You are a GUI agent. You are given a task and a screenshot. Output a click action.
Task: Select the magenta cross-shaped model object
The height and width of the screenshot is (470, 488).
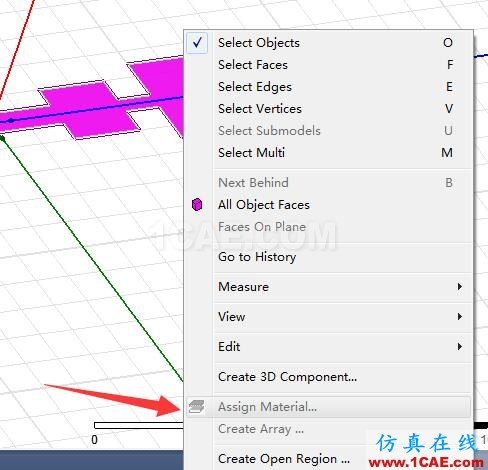(x=90, y=110)
